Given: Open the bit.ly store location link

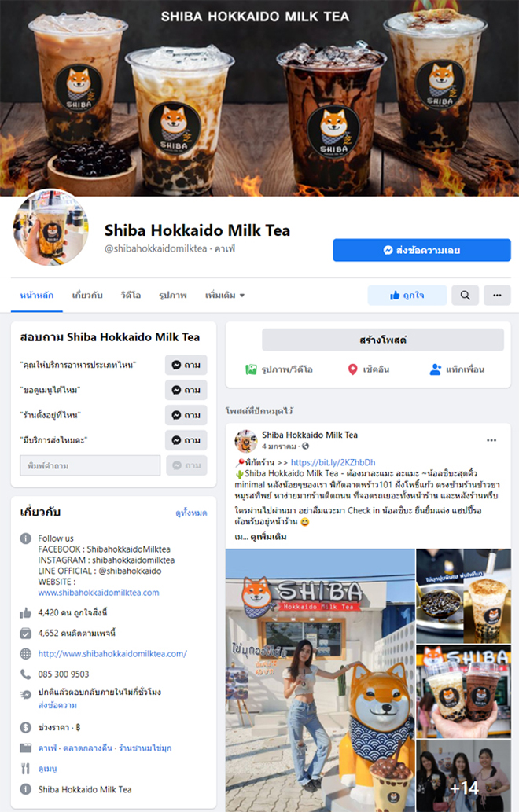Looking at the screenshot, I should point(333,462).
